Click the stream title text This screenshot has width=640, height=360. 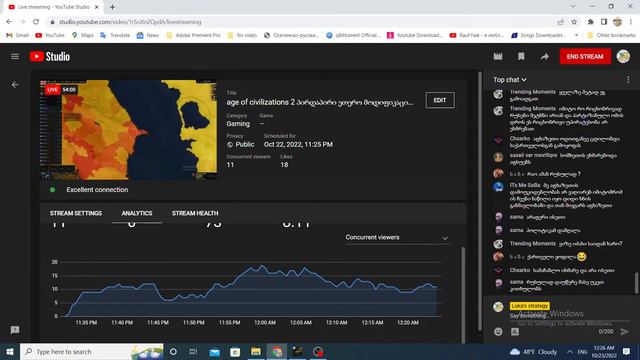click(x=320, y=102)
